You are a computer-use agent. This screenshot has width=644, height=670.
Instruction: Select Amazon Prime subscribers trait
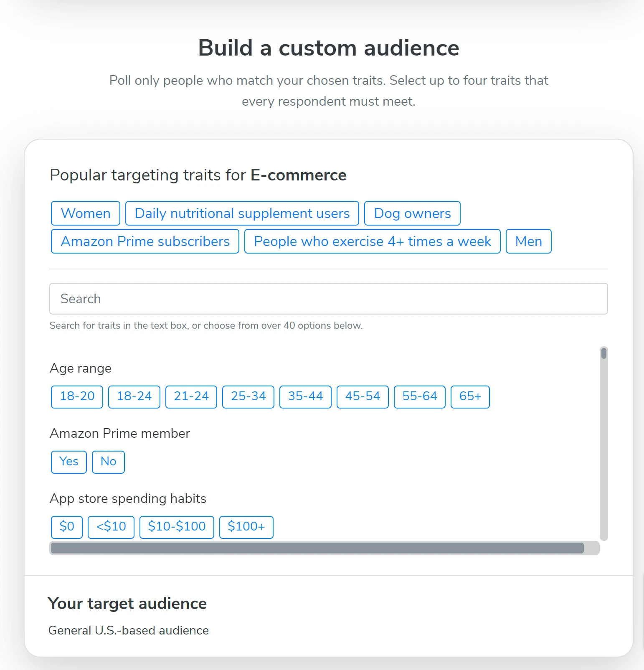pos(145,241)
